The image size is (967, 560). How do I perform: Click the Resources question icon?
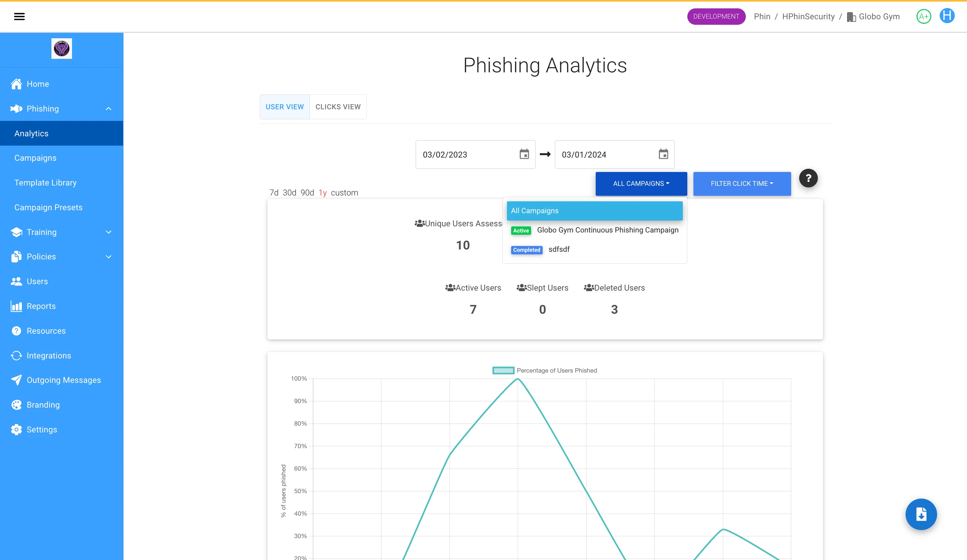pos(16,330)
